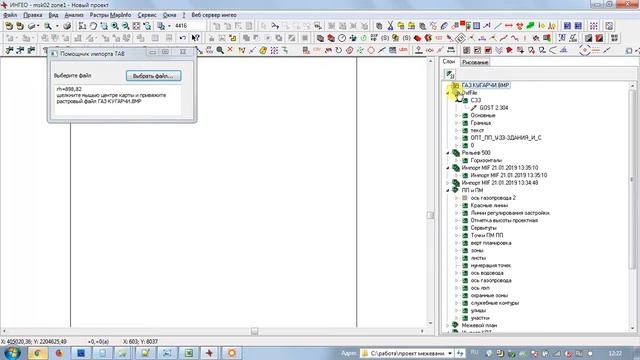Click the zoom out magnifier

tap(126, 26)
